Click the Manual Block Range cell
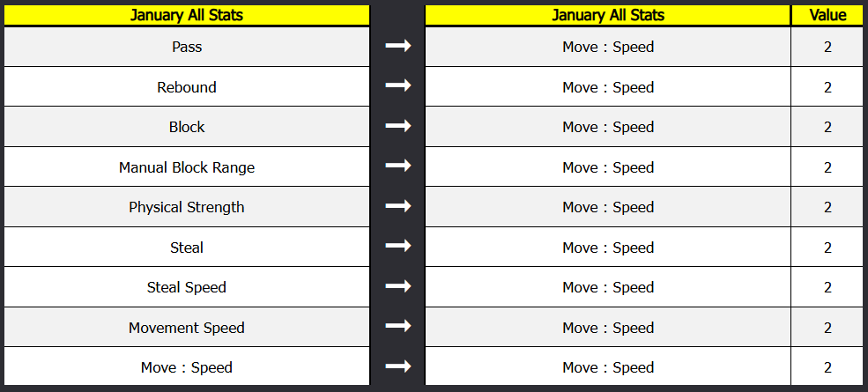The image size is (868, 392). coord(187,167)
